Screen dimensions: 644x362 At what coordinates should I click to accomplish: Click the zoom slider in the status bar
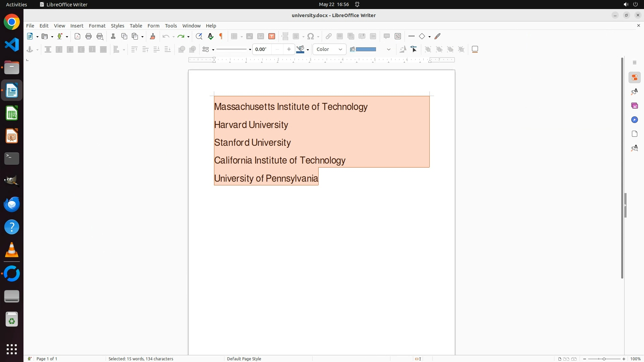[604, 359]
